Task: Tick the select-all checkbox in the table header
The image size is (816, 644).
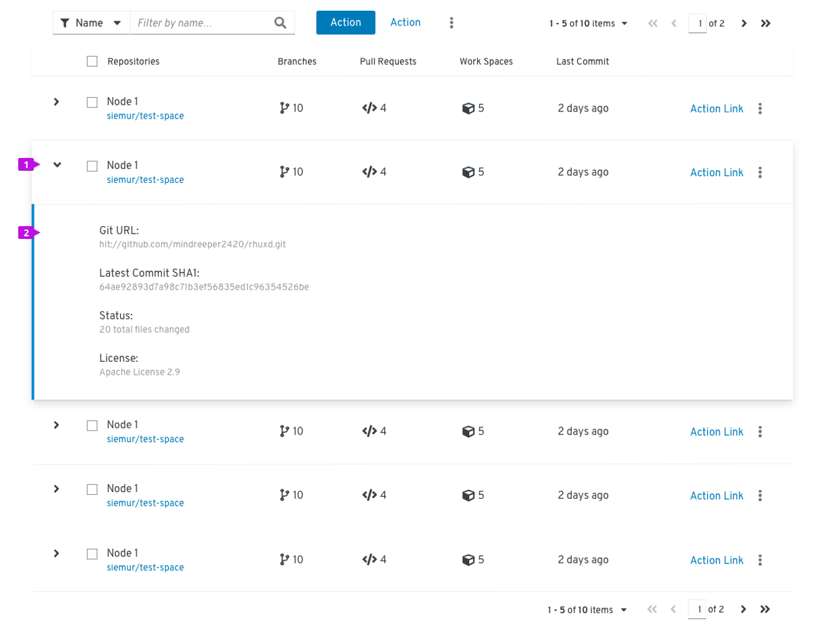Action: point(92,61)
